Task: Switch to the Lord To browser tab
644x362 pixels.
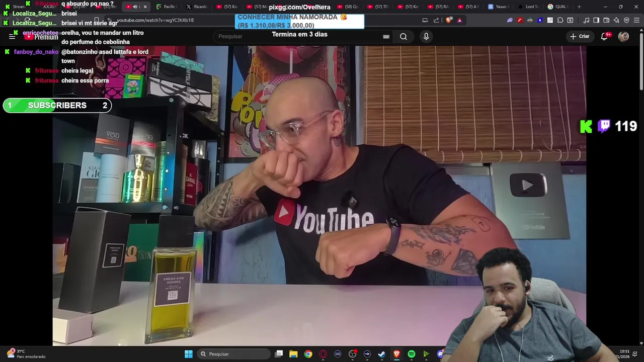Action: pos(528,7)
